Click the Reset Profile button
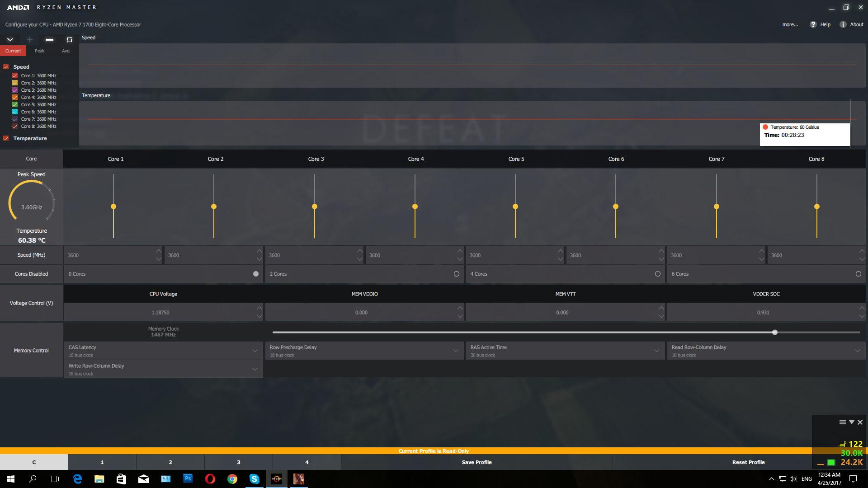868x488 pixels. (748, 462)
